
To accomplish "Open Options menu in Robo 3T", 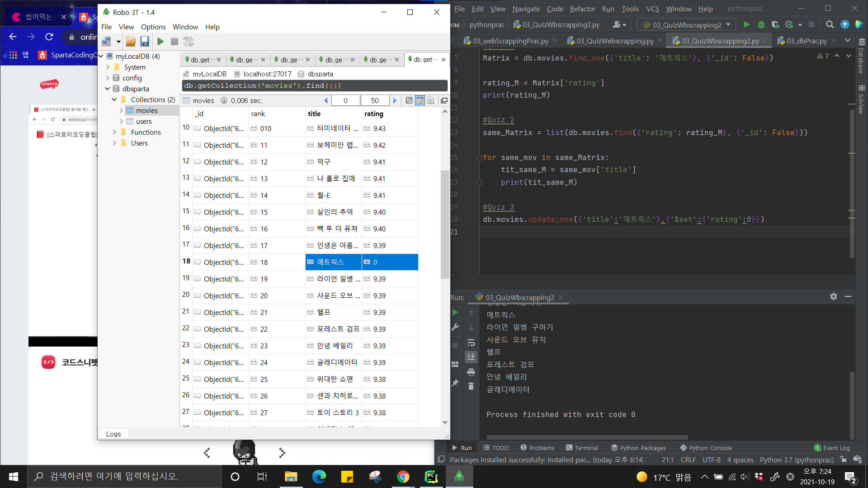I will pos(153,27).
